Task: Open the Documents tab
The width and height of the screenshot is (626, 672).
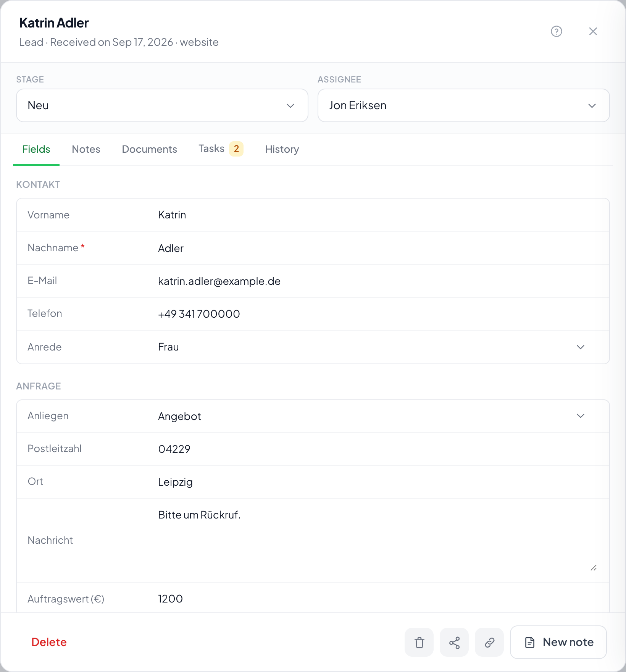Action: (x=149, y=149)
